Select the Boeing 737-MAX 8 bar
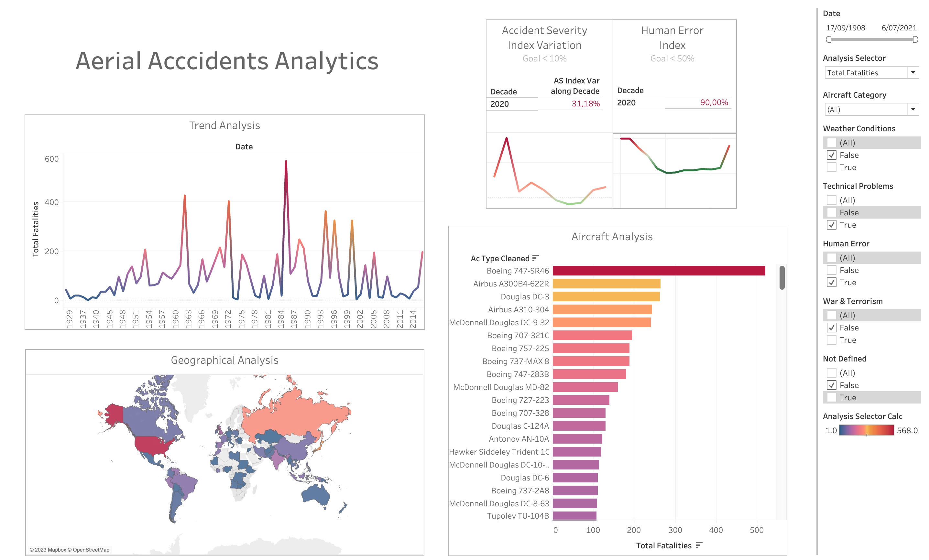This screenshot has height=560, width=929. coord(591,361)
